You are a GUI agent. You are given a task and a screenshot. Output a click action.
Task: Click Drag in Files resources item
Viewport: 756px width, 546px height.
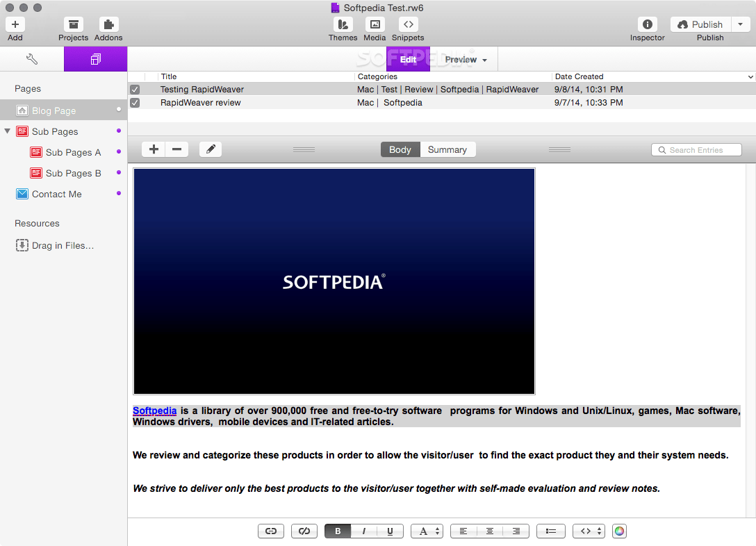click(x=54, y=245)
